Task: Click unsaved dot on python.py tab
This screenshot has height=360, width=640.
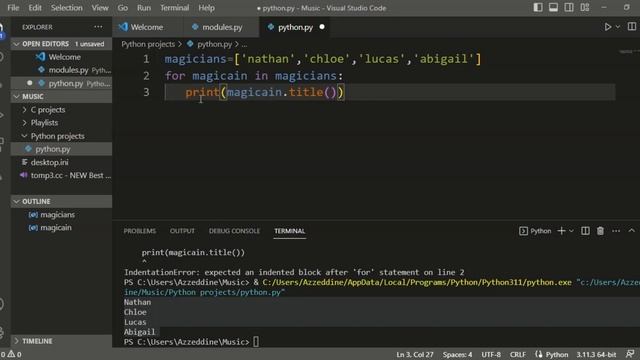Action: coord(322,27)
